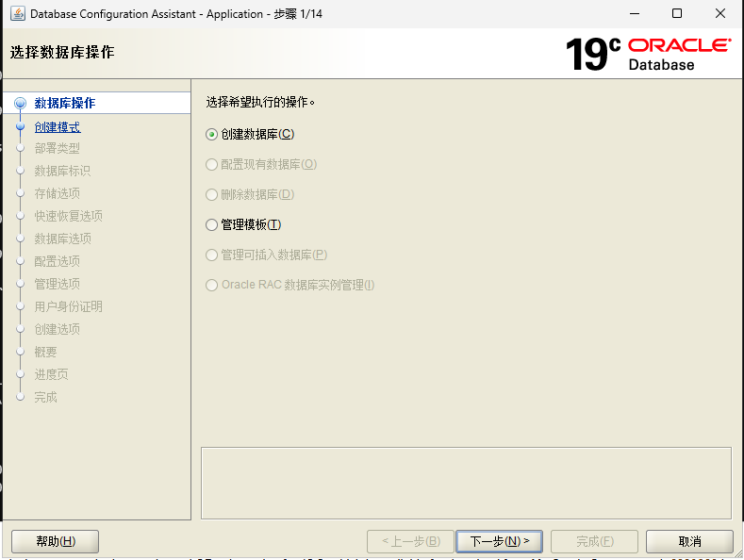Screen dimensions: 744x560
Task: Click the 选择数据库操作 page heading
Action: [x=62, y=52]
